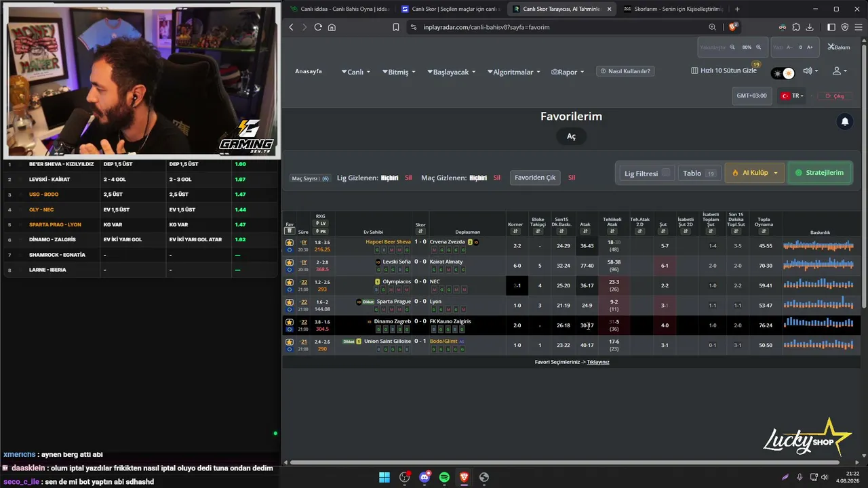The width and height of the screenshot is (868, 488).
Task: Open the browser downloads icon
Action: 810,27
